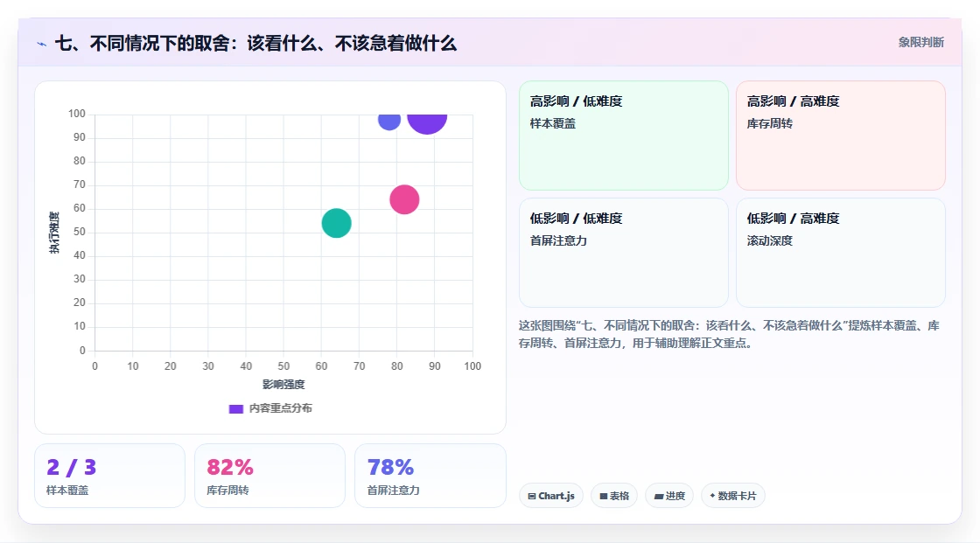The height and width of the screenshot is (543, 980).
Task: Click the 影响强度 x-axis title
Action: tap(283, 384)
